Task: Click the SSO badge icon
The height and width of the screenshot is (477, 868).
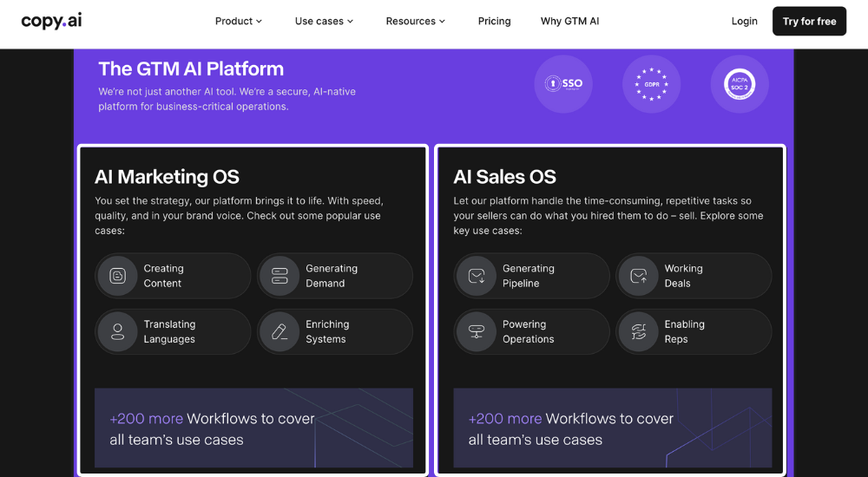Action: tap(563, 84)
